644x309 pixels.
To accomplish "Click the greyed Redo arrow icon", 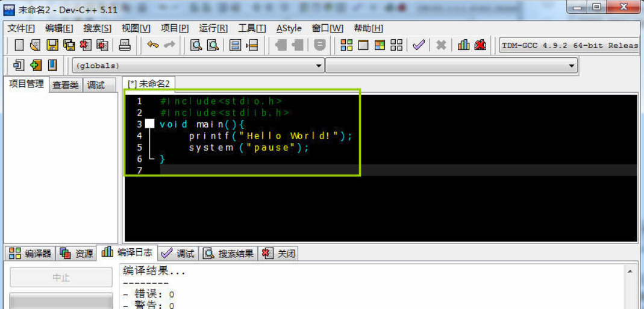I will click(169, 45).
